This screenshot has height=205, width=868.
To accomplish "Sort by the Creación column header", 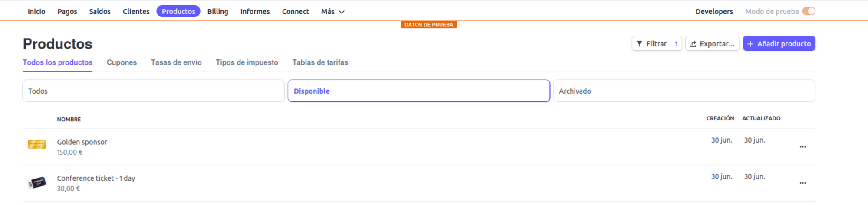I will point(720,118).
